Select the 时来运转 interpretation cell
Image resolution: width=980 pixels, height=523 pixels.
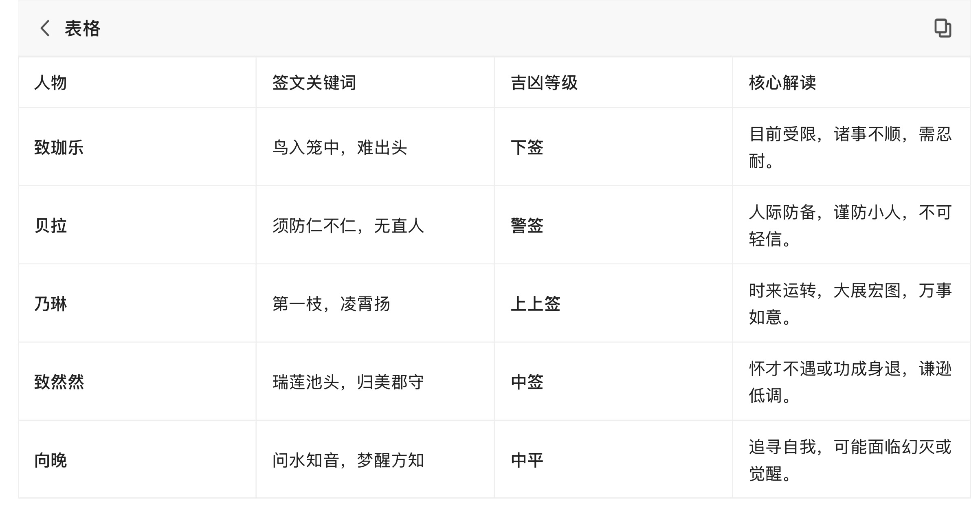coord(850,303)
